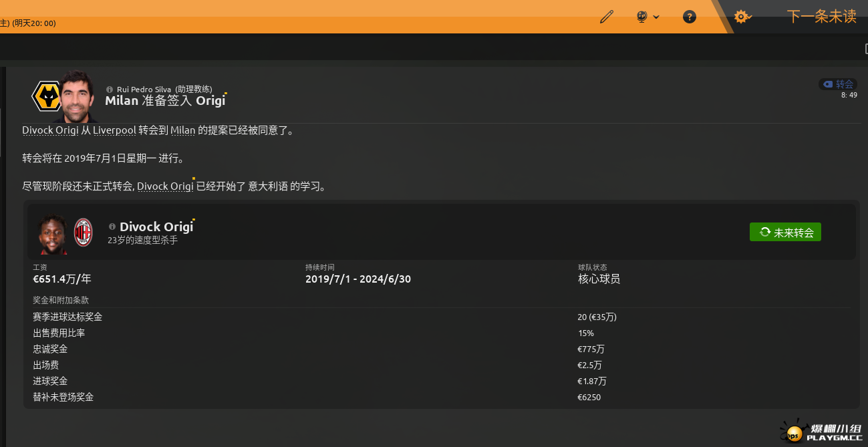
Task: Click info icon beside Rui Pedro Silva
Action: pyautogui.click(x=110, y=89)
